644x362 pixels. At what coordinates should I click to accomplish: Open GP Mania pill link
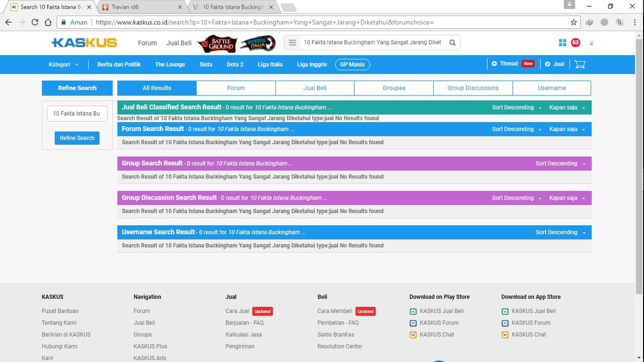tap(352, 64)
